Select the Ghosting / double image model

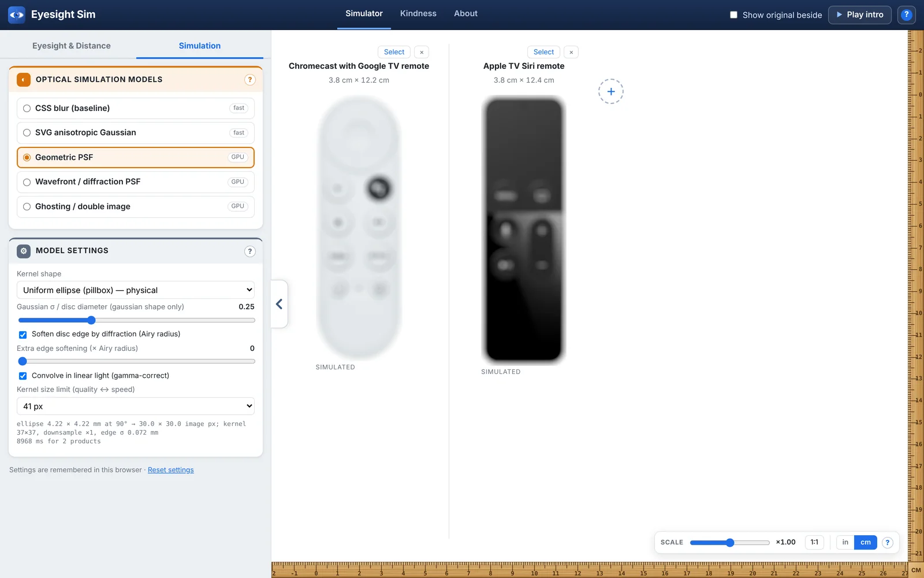pos(136,206)
